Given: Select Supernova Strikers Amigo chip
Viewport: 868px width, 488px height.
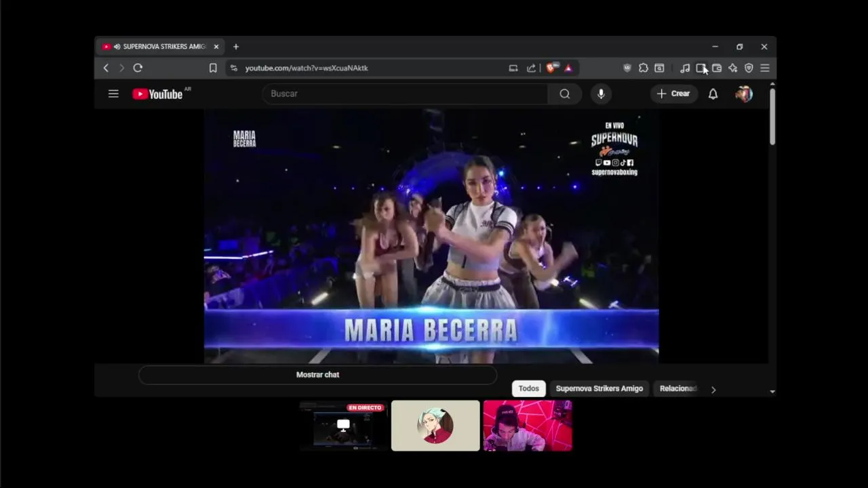Looking at the screenshot, I should point(599,388).
